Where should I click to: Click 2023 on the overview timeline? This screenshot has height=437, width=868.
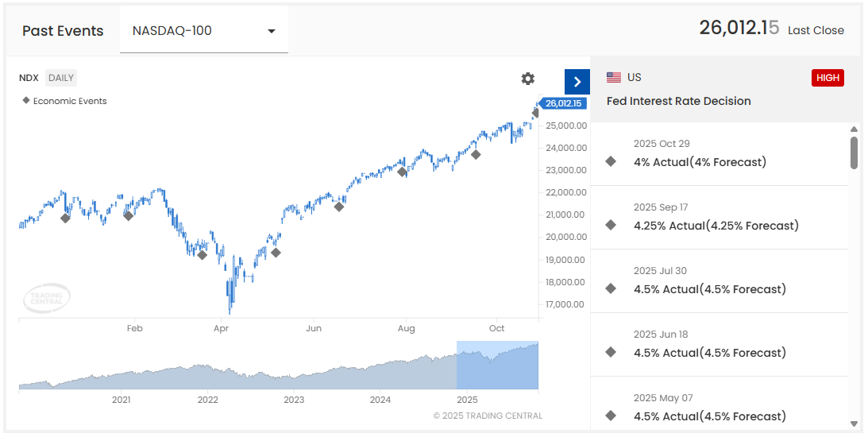pyautogui.click(x=294, y=400)
